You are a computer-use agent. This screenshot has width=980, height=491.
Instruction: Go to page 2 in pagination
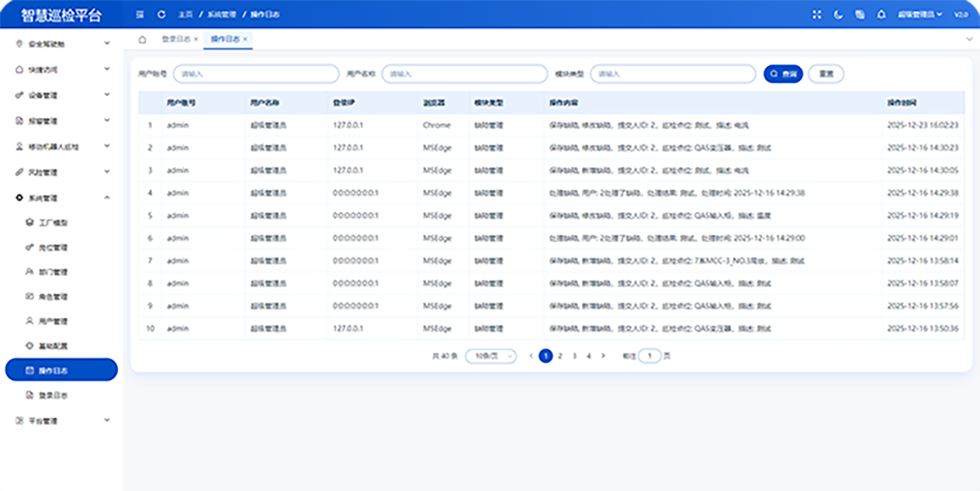(x=560, y=356)
